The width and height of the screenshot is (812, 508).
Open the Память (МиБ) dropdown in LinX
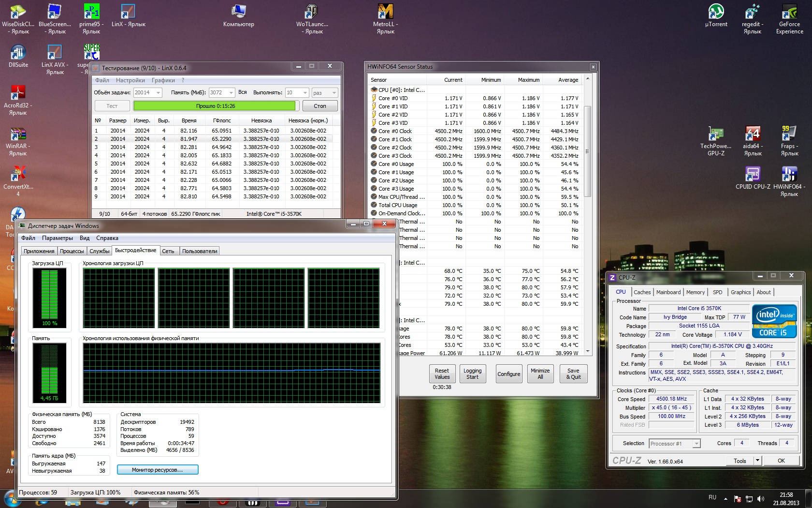[231, 92]
